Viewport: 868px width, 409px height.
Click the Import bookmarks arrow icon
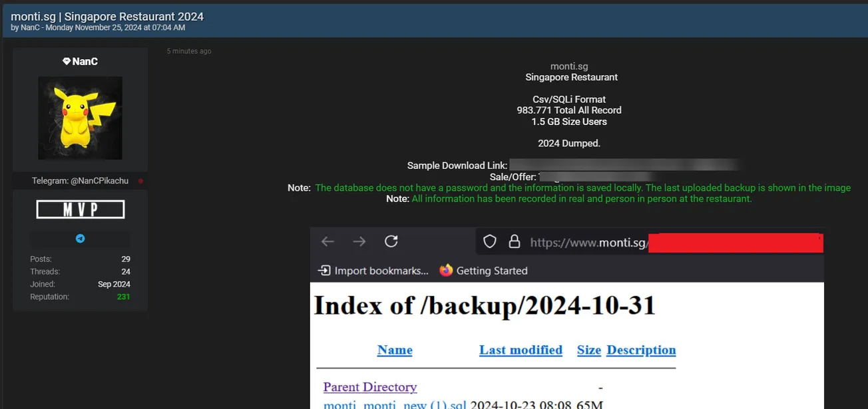coord(324,270)
